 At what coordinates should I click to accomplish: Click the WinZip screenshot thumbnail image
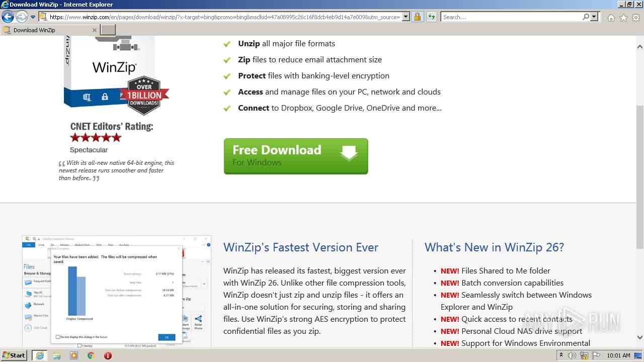click(117, 292)
